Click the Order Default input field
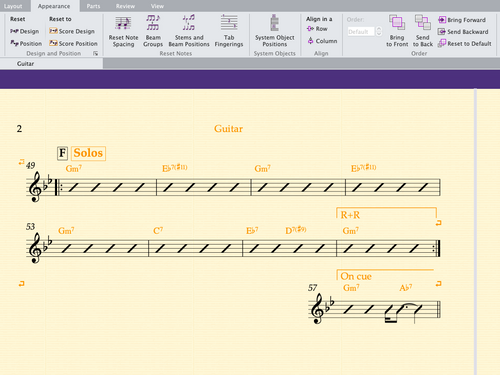500x375 pixels. click(x=361, y=32)
